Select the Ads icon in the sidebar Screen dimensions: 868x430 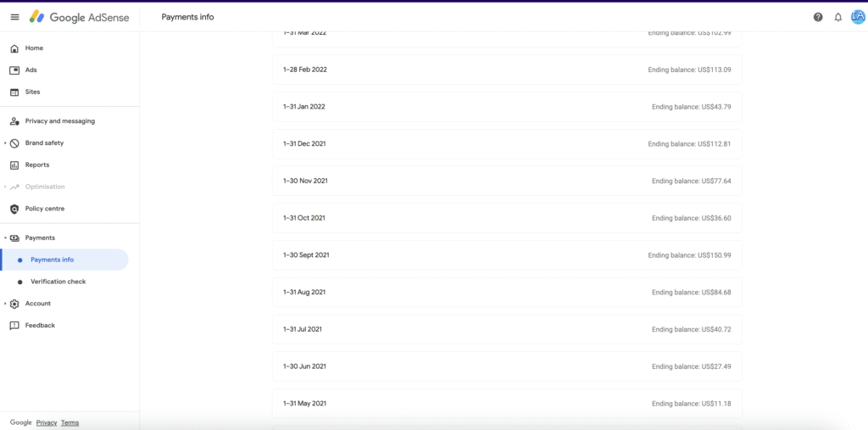point(15,70)
